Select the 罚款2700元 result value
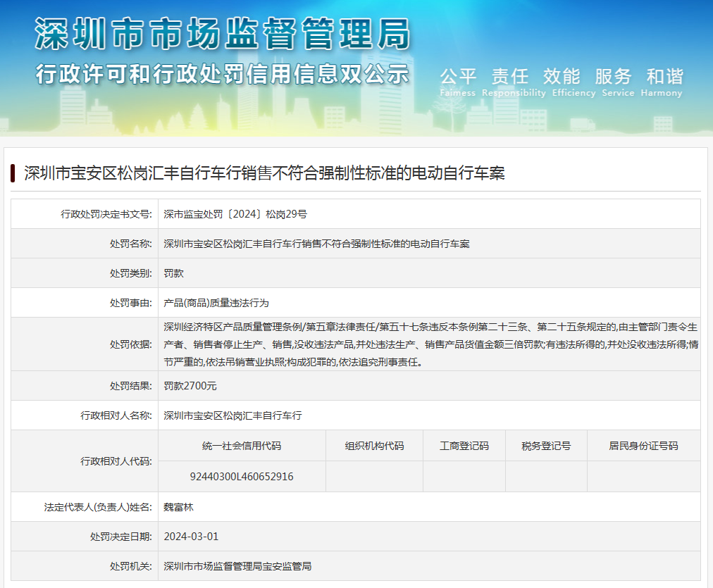This screenshot has height=588, width=713. tap(190, 386)
